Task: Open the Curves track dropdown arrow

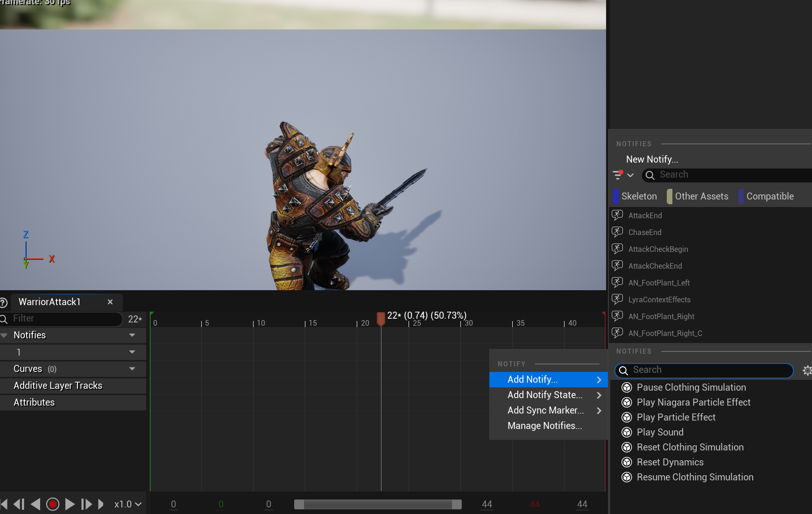Action: click(x=132, y=369)
